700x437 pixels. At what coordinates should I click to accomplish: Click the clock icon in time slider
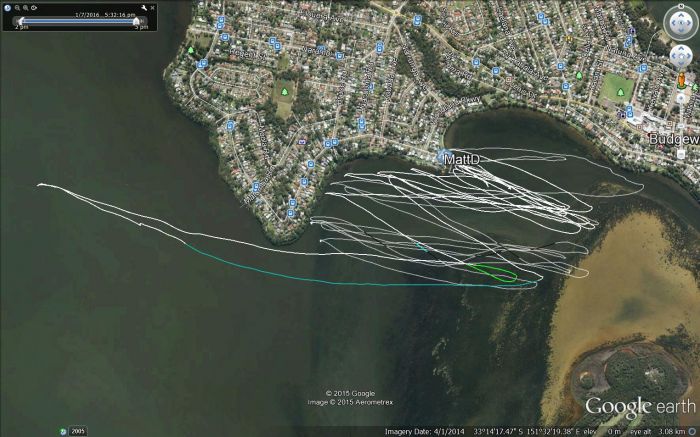pyautogui.click(x=8, y=8)
